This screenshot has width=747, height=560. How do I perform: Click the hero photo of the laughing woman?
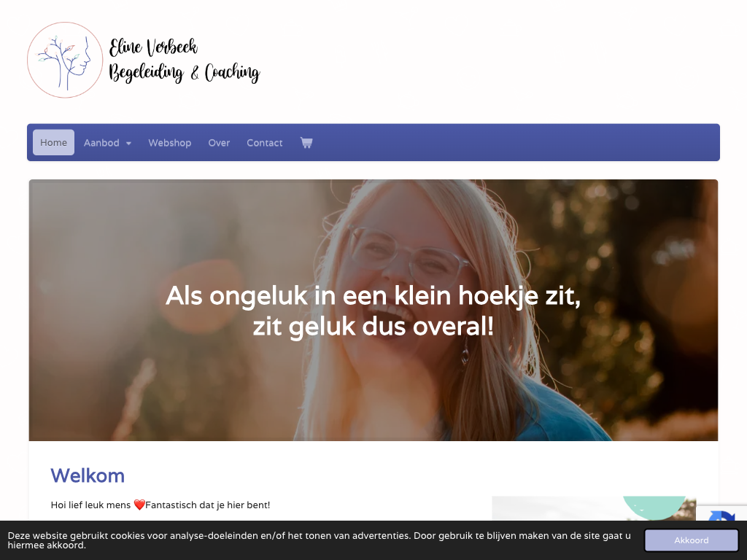point(373,310)
